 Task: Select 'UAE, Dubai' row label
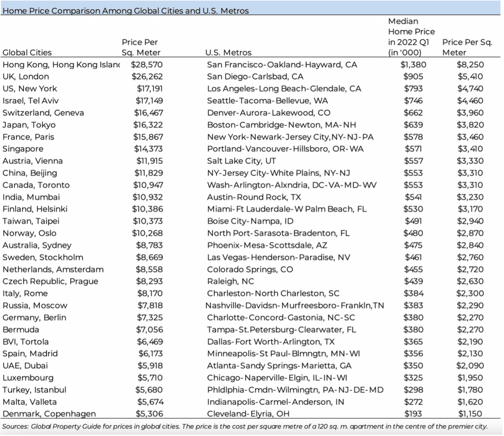click(x=25, y=366)
